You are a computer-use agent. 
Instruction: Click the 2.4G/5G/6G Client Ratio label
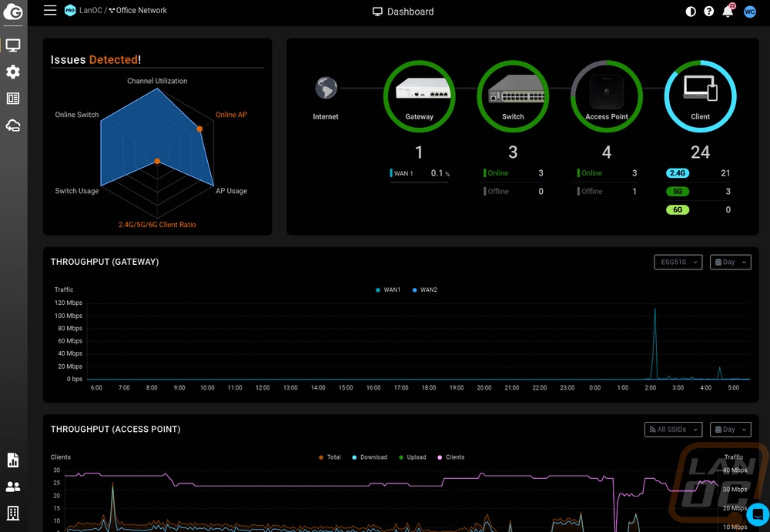[157, 225]
